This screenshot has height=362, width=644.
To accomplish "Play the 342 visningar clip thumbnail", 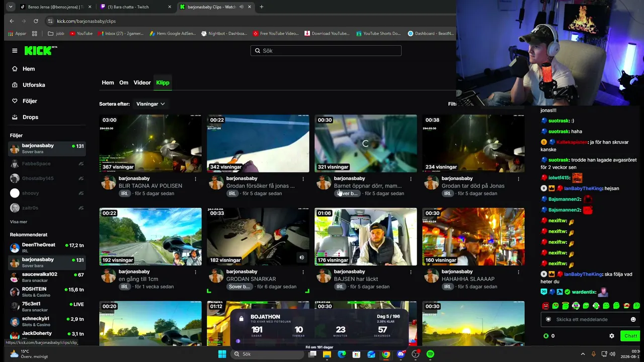I will [x=258, y=143].
